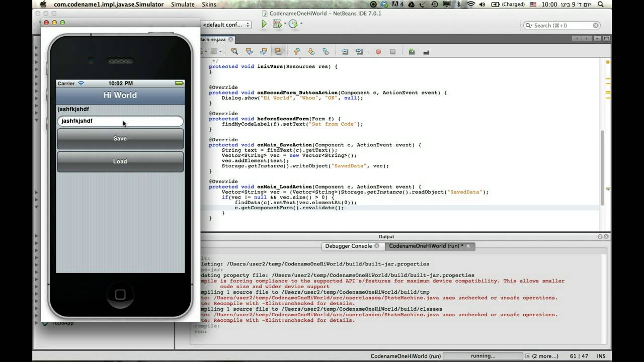Image resolution: width=644 pixels, height=362 pixels.
Task: Click the Uncomment icon in editor toolbar
Action: pos(426,51)
